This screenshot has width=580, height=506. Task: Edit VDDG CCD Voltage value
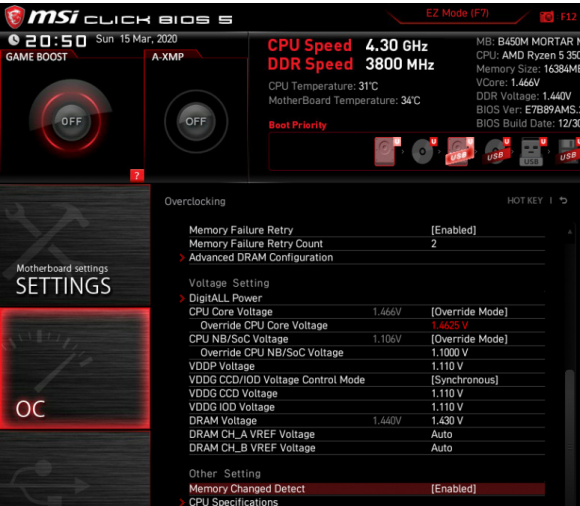[x=447, y=394]
